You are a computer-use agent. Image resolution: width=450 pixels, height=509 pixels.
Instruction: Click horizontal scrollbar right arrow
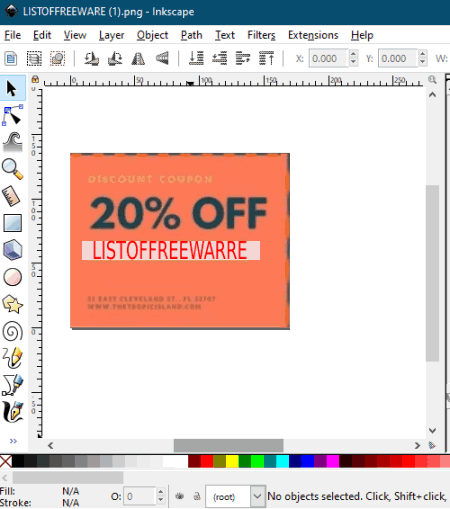click(417, 445)
